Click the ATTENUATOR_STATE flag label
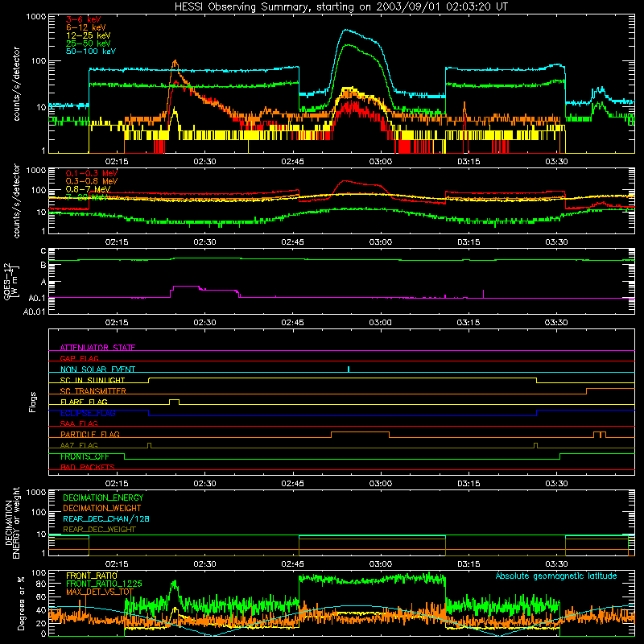This screenshot has width=644, height=644. point(97,348)
